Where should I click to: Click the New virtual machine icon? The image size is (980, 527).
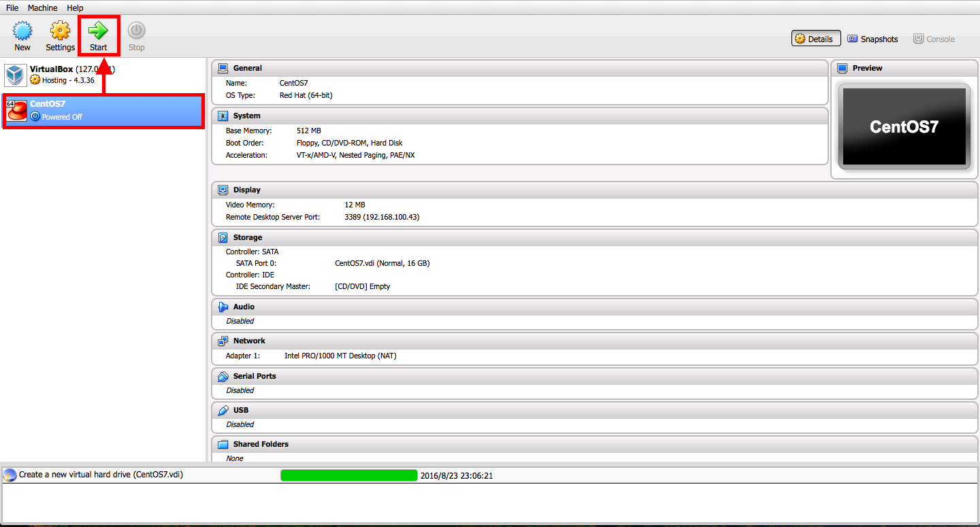click(x=22, y=31)
